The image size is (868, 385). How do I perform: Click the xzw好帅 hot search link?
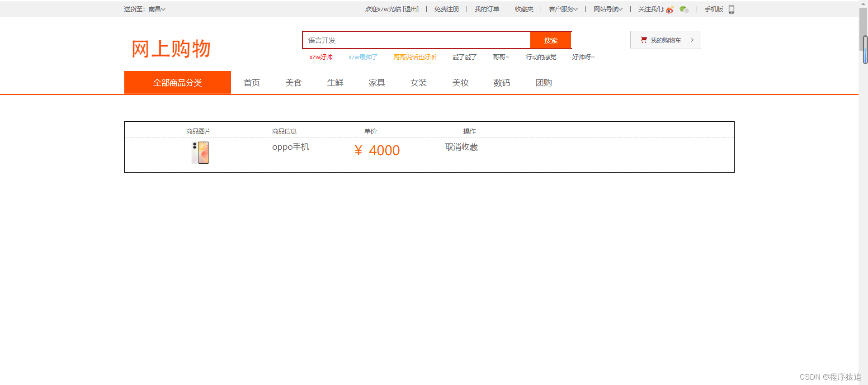click(321, 57)
